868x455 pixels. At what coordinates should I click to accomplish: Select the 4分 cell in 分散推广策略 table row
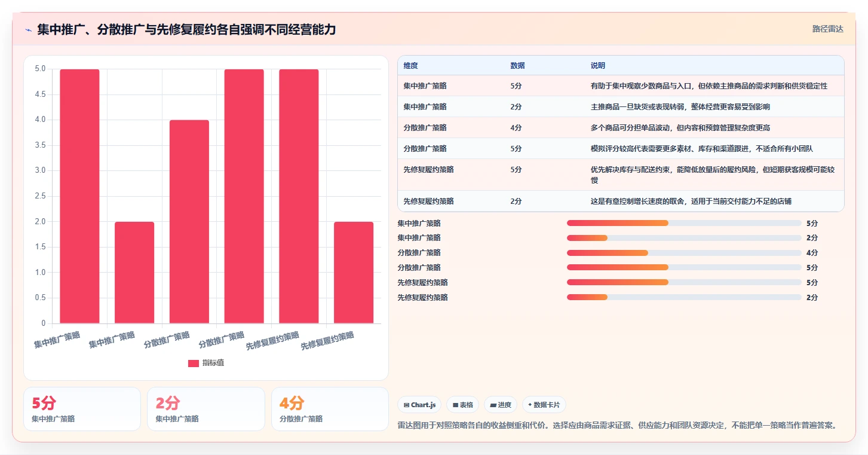pos(516,128)
